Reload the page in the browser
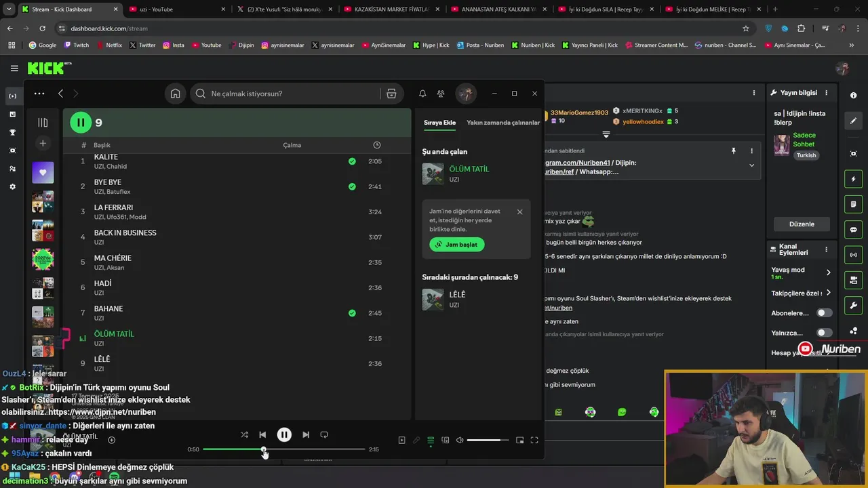This screenshot has height=488, width=868. point(42,28)
